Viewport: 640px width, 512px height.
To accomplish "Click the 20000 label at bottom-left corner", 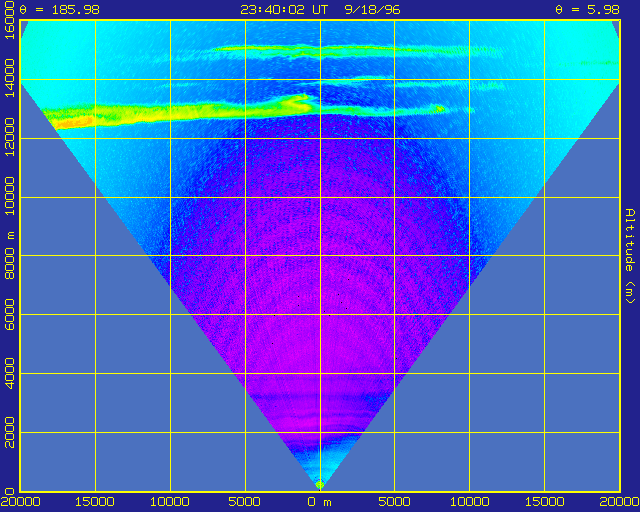I will point(20,502).
